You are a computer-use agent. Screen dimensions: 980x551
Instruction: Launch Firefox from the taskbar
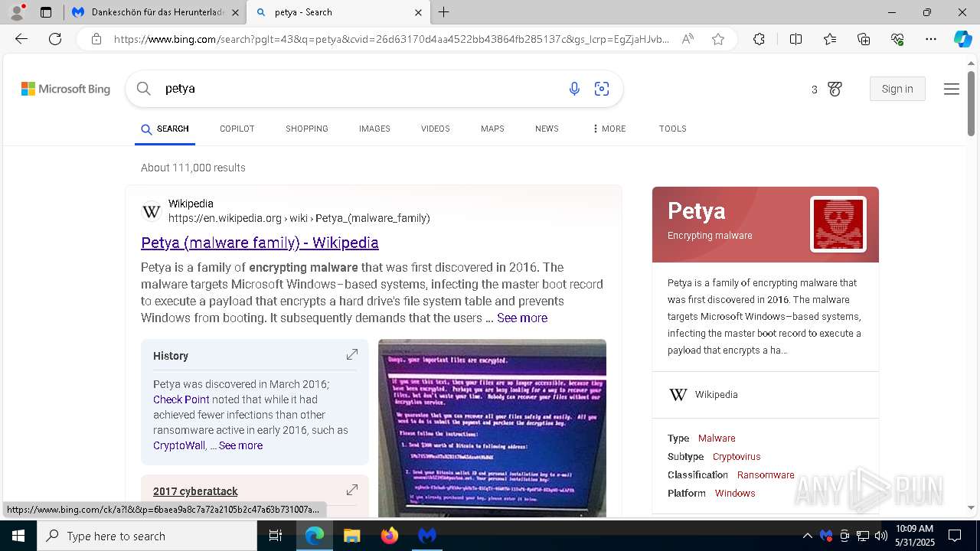(390, 536)
